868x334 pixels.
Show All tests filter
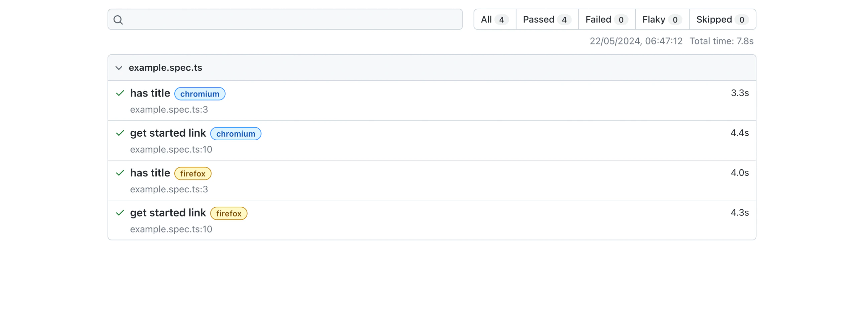(x=494, y=19)
